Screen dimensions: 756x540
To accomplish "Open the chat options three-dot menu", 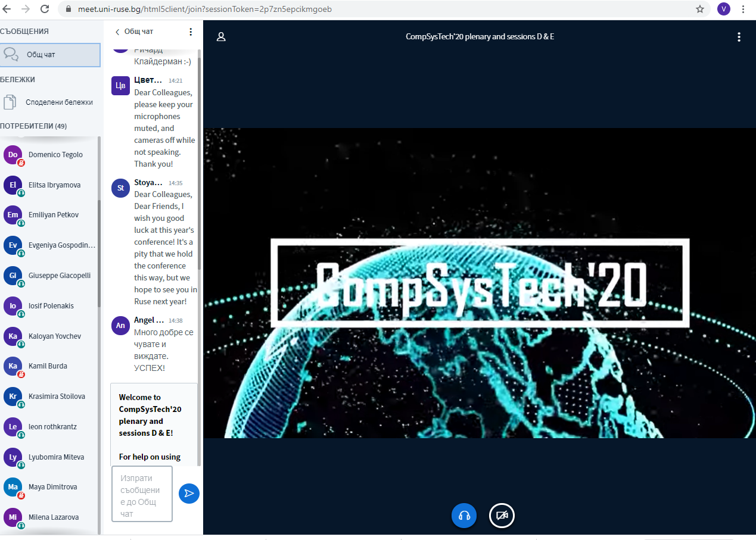I will coord(191,32).
